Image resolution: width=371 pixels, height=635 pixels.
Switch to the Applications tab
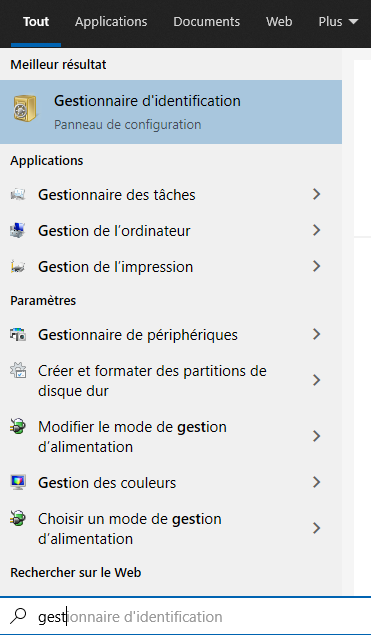click(x=111, y=21)
